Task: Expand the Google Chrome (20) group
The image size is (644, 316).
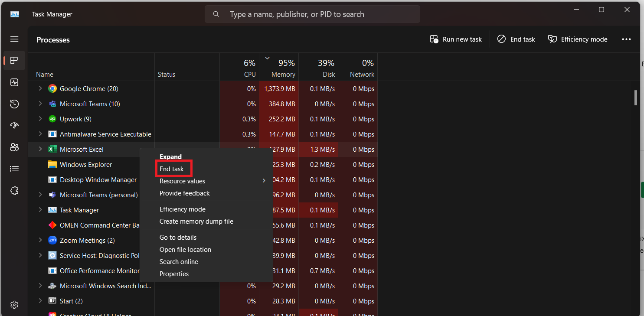Action: coord(40,88)
